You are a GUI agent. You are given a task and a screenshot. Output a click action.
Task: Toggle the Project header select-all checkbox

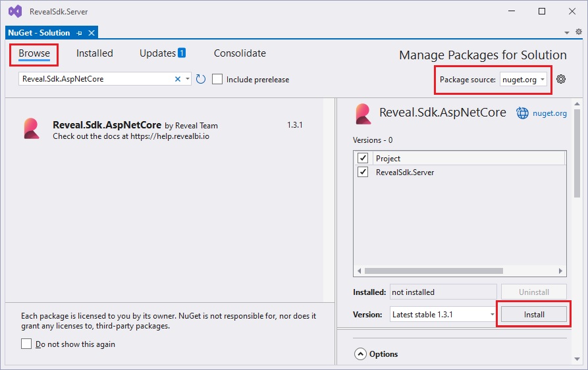362,158
